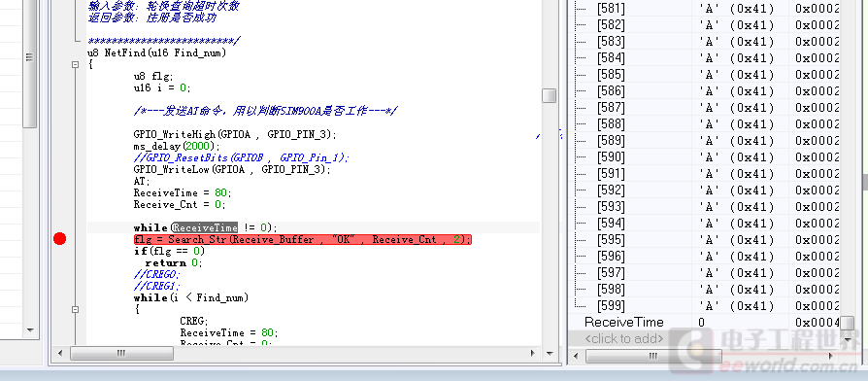
Task: Select array element [599] in watch
Action: pyautogui.click(x=611, y=306)
